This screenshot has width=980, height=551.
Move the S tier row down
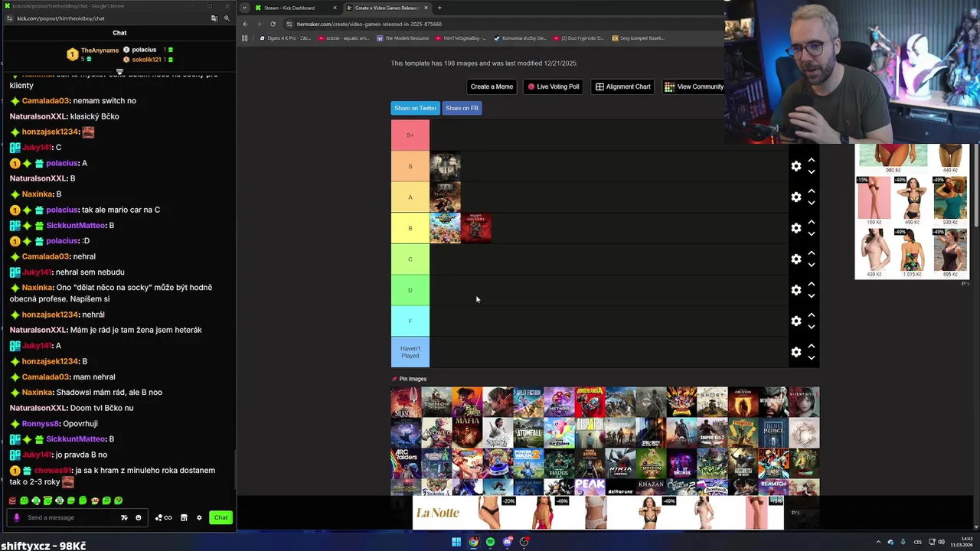(812, 172)
